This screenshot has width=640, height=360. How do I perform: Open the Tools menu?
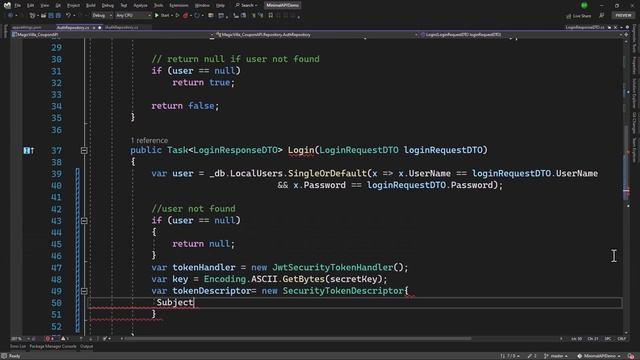coord(158,5)
